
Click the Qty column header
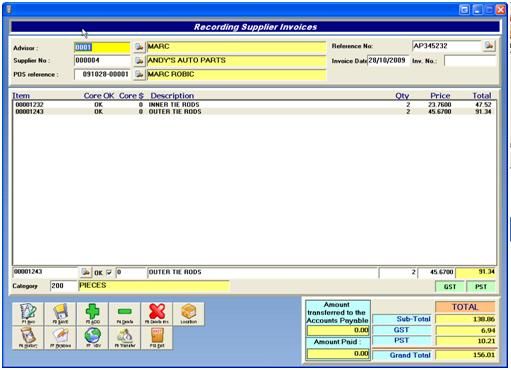pos(402,96)
